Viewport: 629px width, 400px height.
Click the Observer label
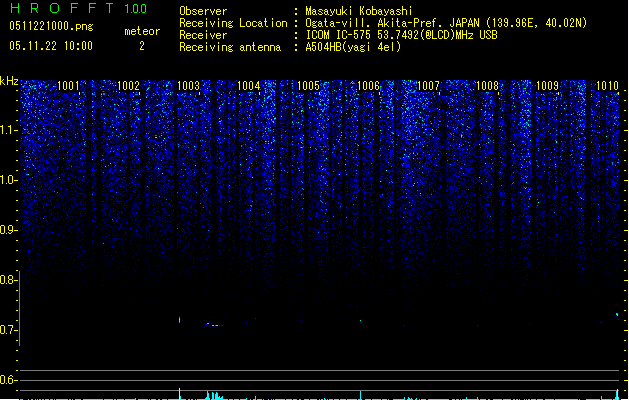coord(203,11)
